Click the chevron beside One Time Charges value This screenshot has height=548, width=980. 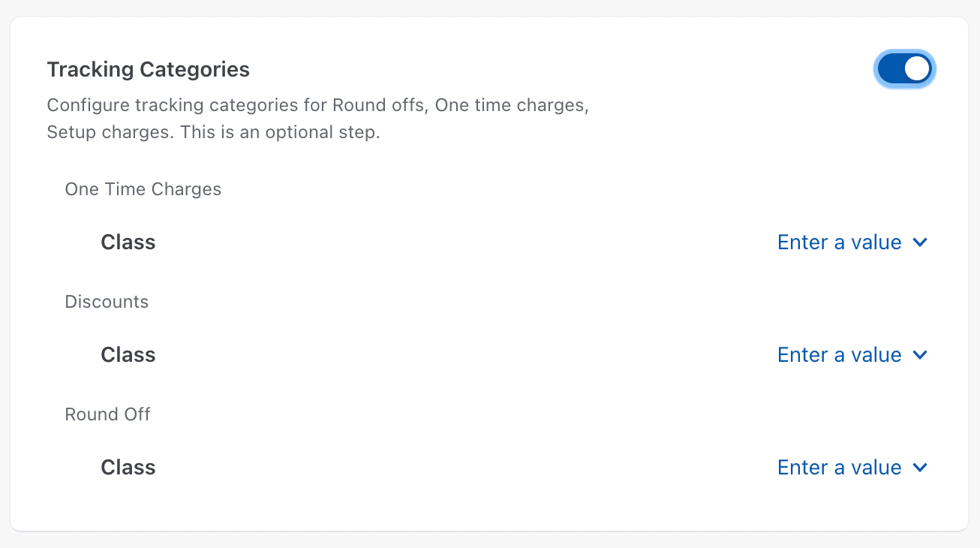click(921, 242)
